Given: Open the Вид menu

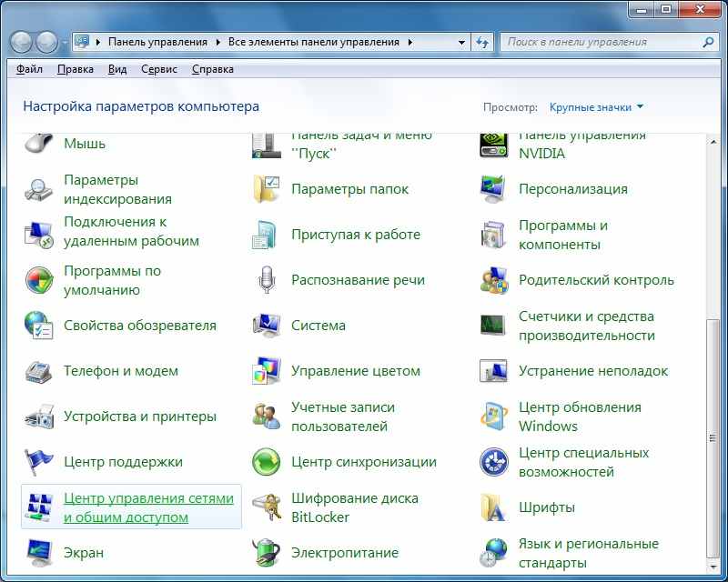Looking at the screenshot, I should (117, 69).
